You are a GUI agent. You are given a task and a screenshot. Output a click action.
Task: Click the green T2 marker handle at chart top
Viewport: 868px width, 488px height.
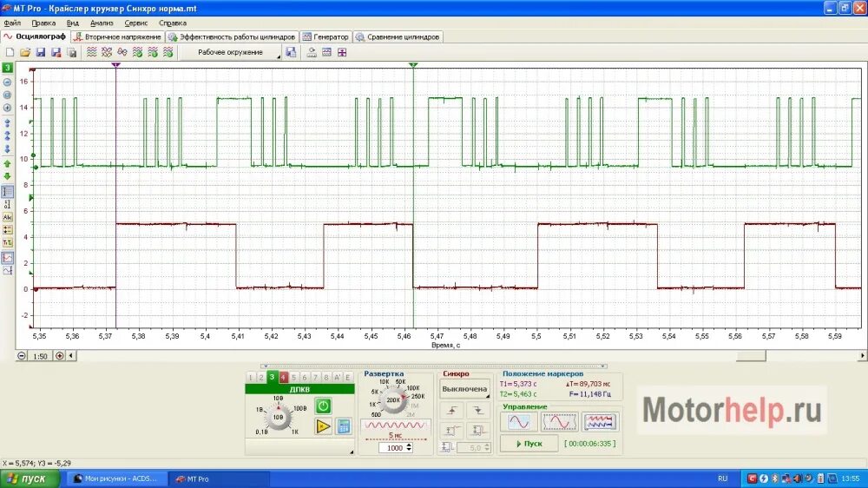pyautogui.click(x=413, y=65)
